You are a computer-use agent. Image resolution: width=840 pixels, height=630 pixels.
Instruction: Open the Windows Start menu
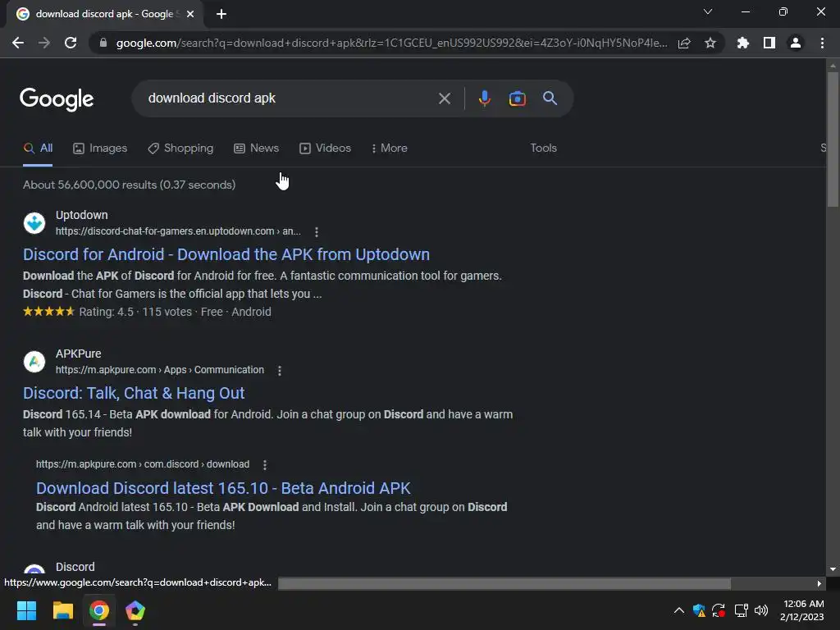coord(26,610)
